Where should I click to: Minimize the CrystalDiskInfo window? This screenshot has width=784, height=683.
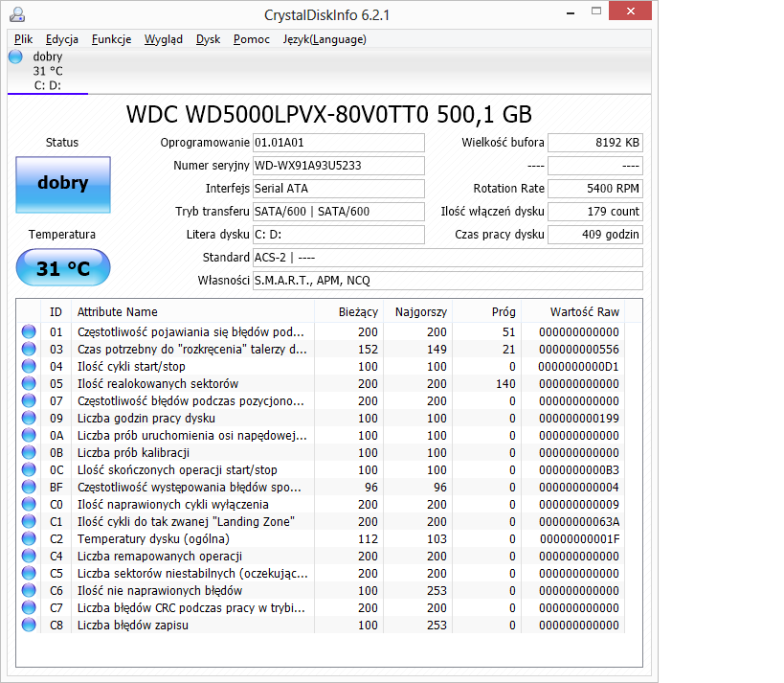(570, 12)
